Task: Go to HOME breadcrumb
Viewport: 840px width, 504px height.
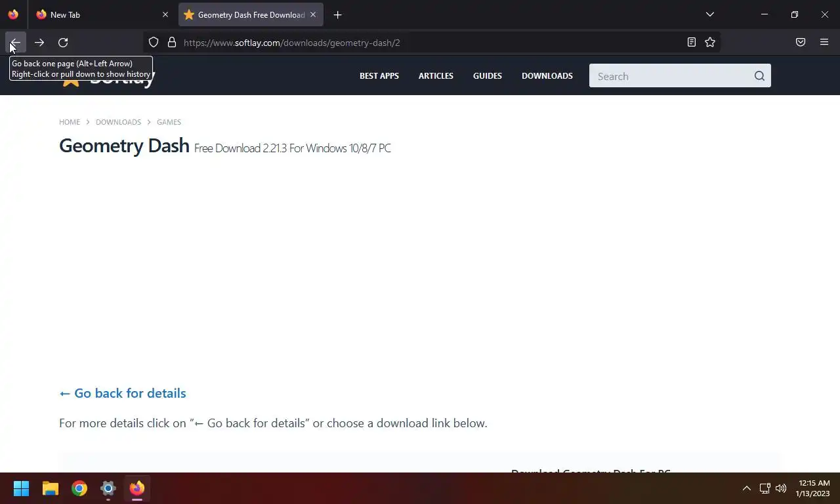Action: pos(70,122)
